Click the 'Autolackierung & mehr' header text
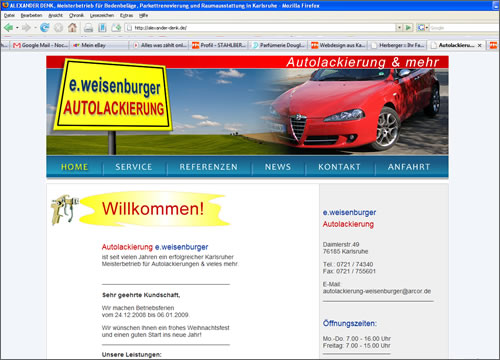 coord(363,62)
